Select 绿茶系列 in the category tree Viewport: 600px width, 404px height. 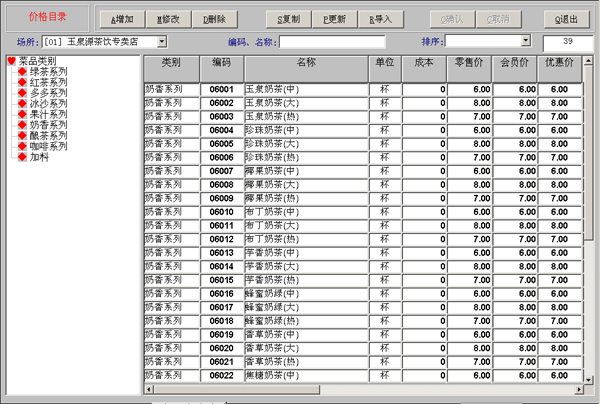48,72
